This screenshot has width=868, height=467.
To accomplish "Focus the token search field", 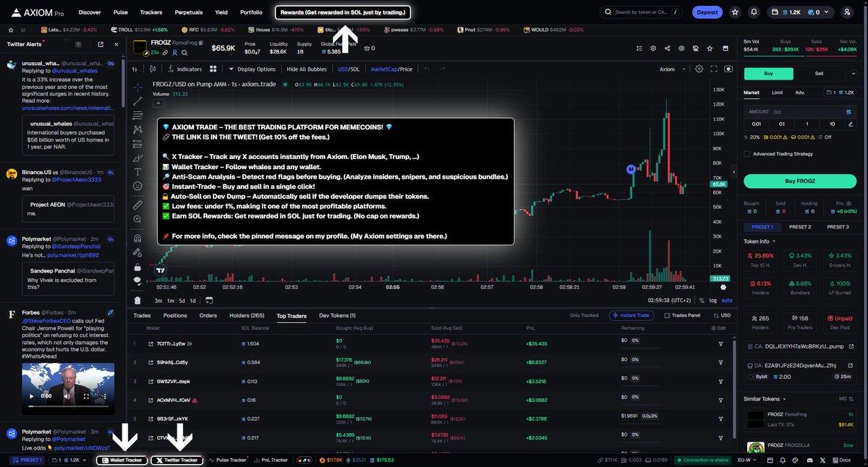I will tap(642, 12).
